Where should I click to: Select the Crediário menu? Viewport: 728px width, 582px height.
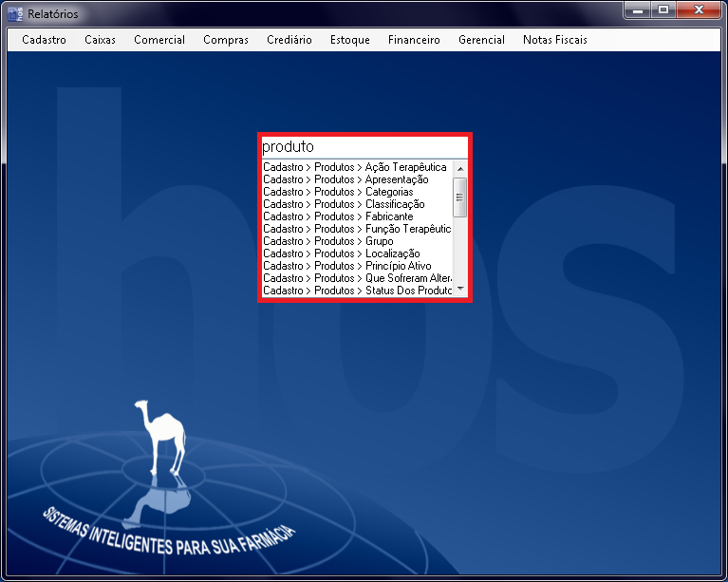[289, 40]
